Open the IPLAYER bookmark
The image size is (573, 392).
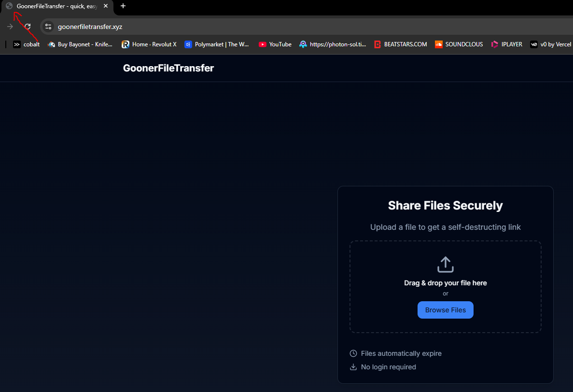point(507,44)
